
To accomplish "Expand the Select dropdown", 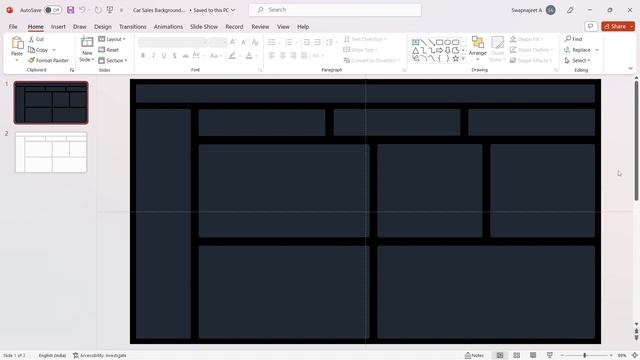I will click(578, 60).
